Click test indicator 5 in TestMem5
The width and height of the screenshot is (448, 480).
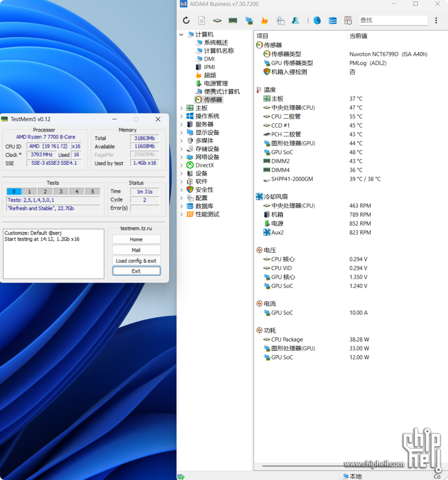(x=92, y=192)
